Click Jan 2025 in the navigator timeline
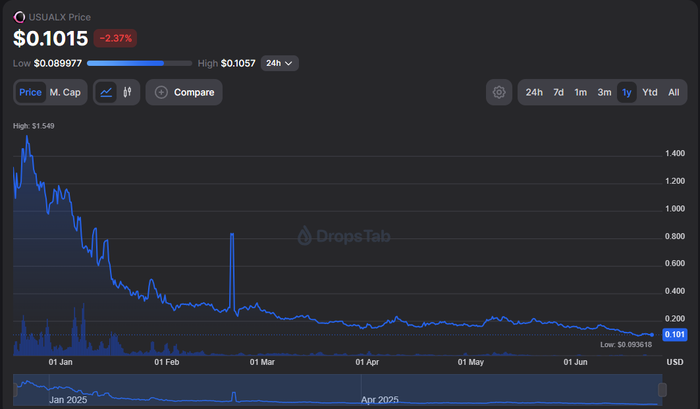The width and height of the screenshot is (700, 409). [x=68, y=400]
